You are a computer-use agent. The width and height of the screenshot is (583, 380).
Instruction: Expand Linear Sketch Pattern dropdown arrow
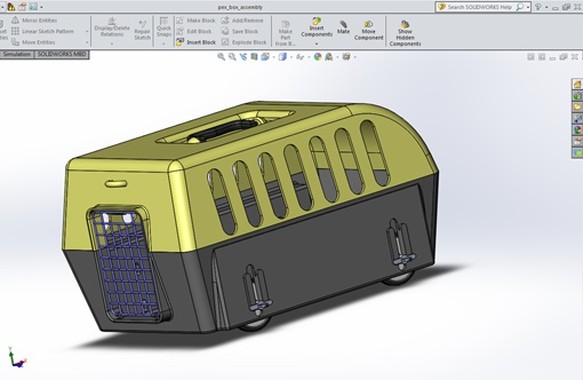tap(87, 31)
